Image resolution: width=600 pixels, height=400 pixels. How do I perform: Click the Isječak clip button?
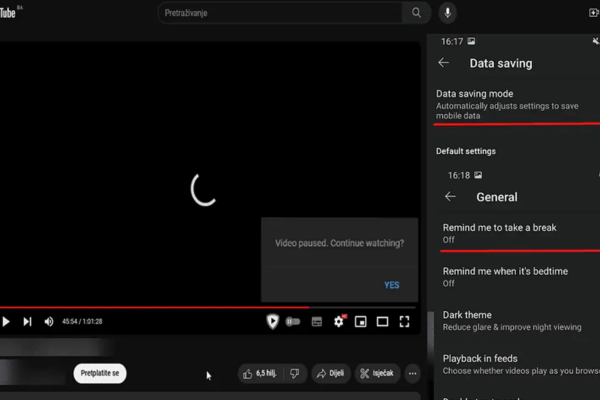pyautogui.click(x=377, y=373)
